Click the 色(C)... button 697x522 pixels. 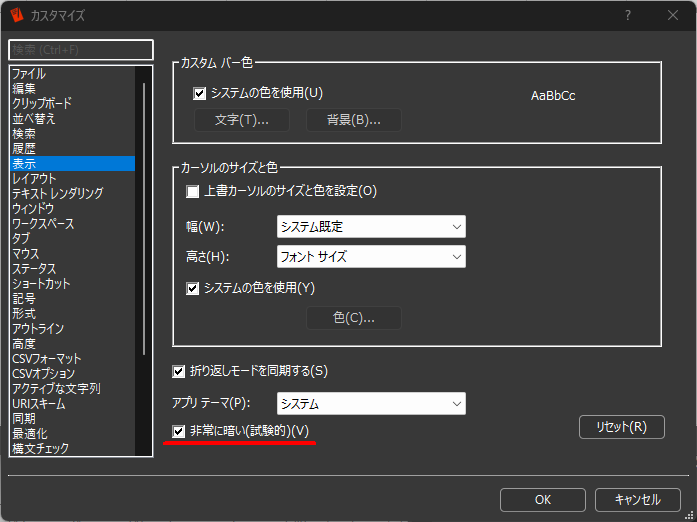[354, 318]
